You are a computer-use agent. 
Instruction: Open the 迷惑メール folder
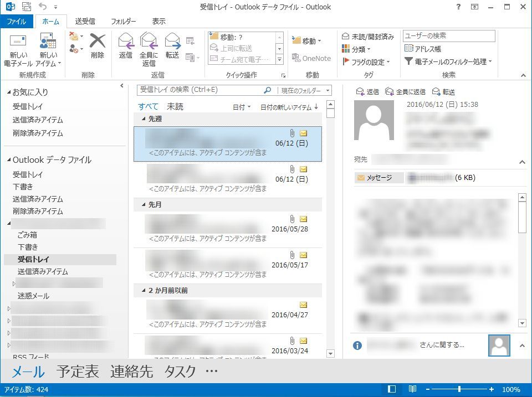tap(33, 296)
